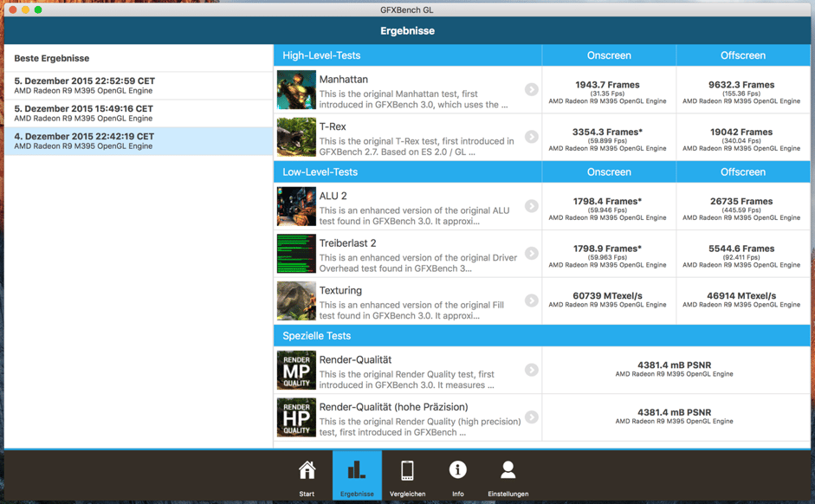815x504 pixels.
Task: Click Low-Level Offscreen column header
Action: pos(743,171)
